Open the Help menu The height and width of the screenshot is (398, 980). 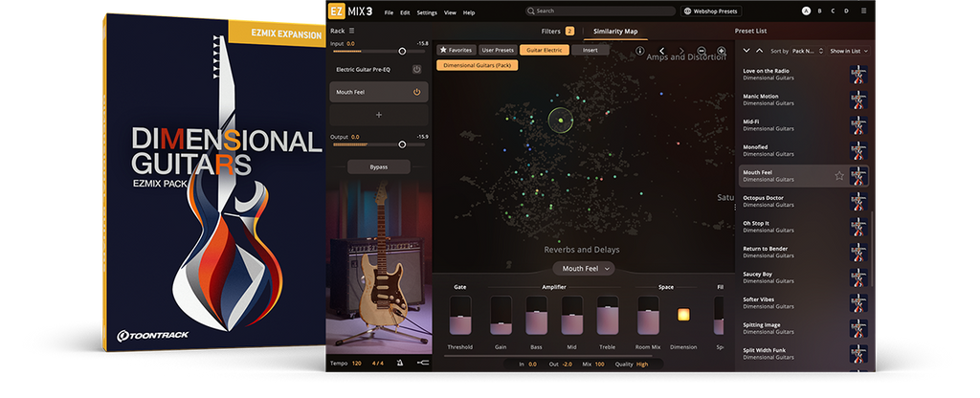click(x=469, y=12)
